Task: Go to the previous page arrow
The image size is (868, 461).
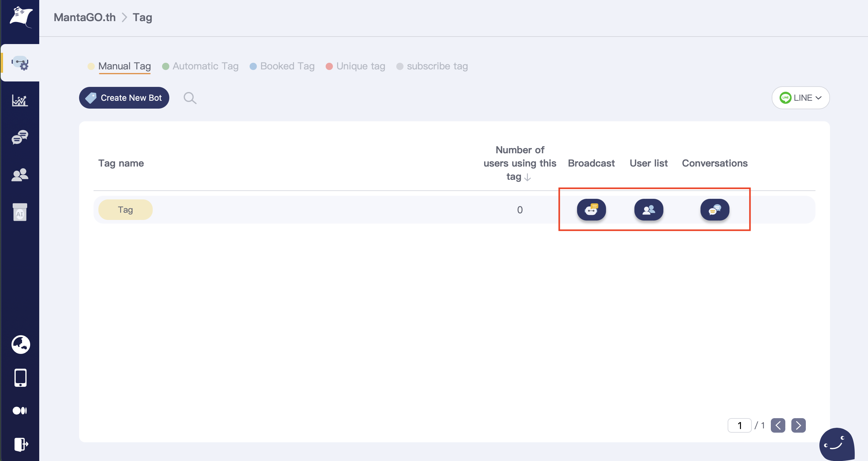Action: (x=778, y=425)
